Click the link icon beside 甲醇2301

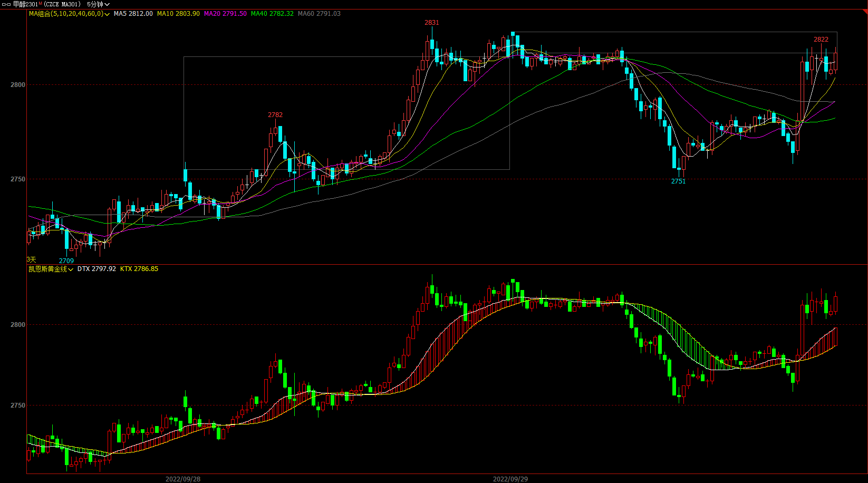tap(6, 4)
